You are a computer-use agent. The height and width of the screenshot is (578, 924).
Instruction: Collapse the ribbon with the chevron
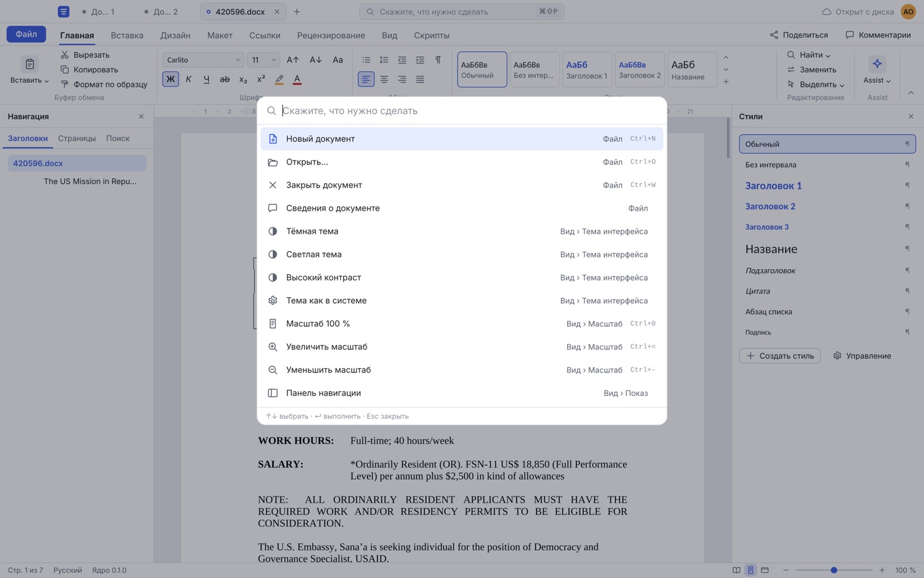click(911, 93)
